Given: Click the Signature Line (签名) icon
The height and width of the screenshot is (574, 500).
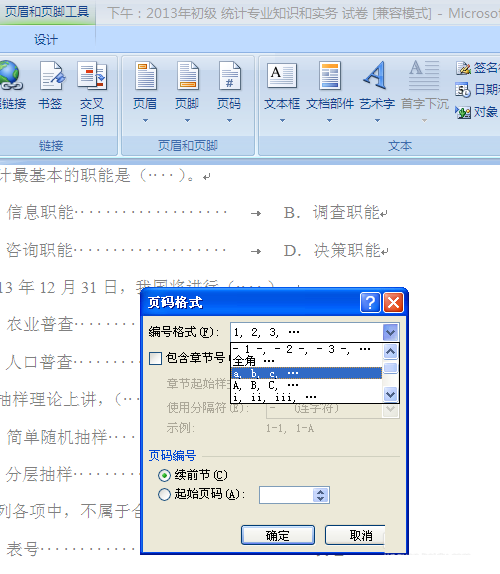Looking at the screenshot, I should click(x=463, y=68).
